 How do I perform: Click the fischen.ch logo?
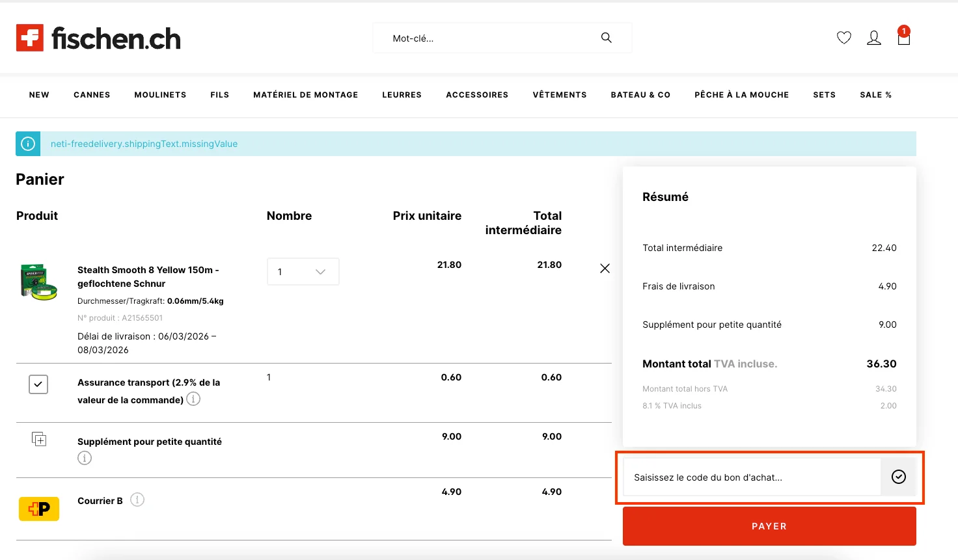[98, 38]
